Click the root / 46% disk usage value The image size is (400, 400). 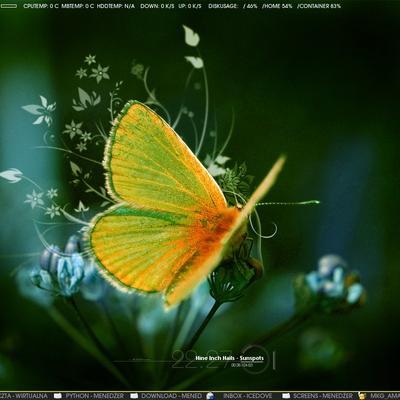[x=250, y=6]
